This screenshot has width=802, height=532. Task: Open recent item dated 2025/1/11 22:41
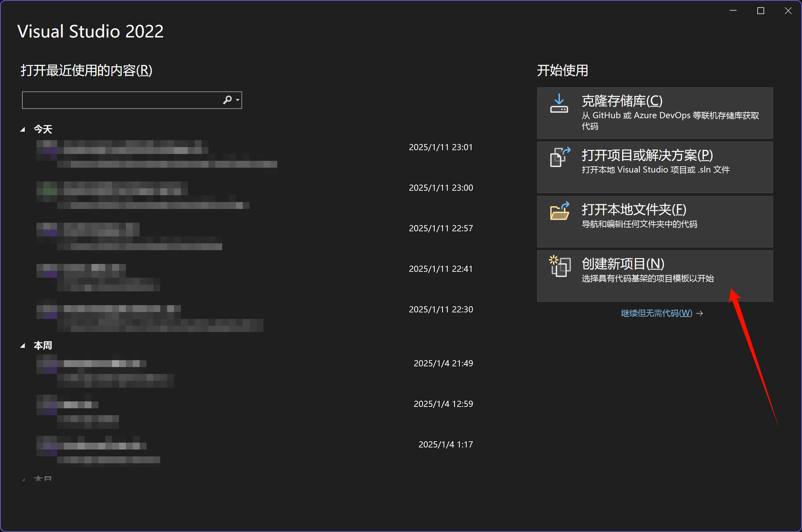pos(254,276)
